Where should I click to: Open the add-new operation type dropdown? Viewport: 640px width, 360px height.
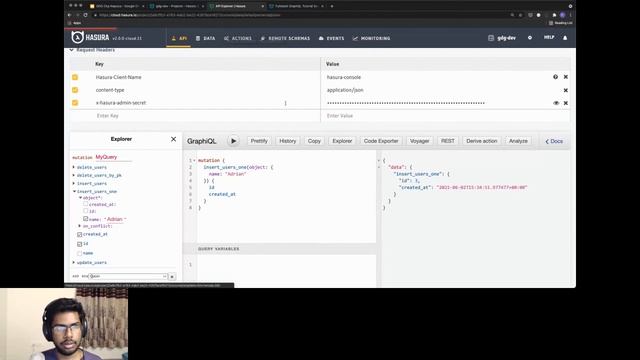click(128, 276)
